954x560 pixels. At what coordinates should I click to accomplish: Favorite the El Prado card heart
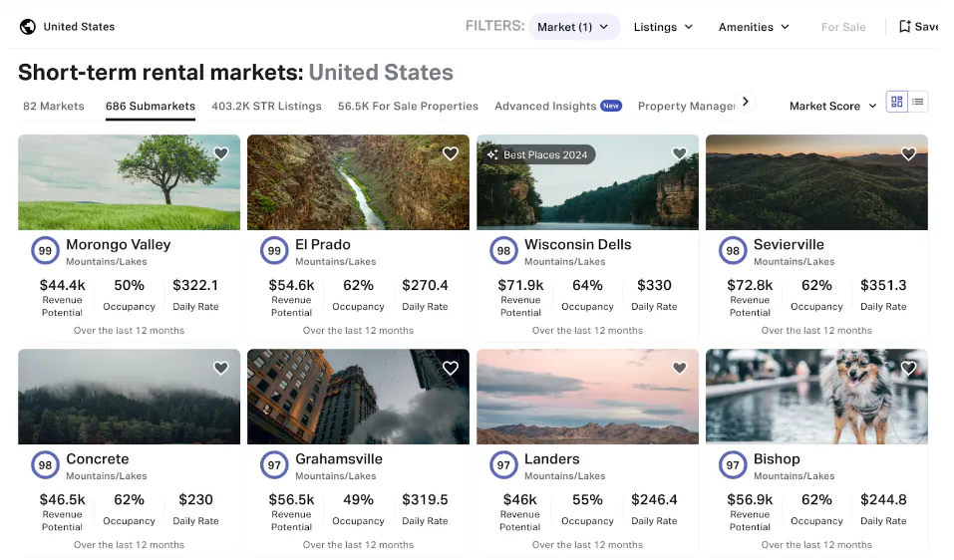(x=451, y=153)
